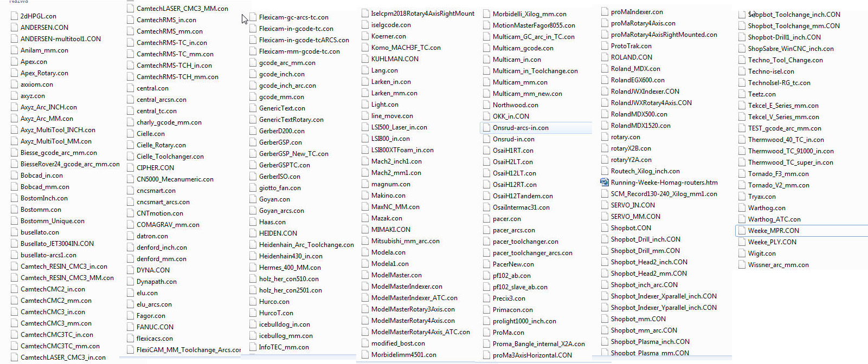Image resolution: width=868 pixels, height=364 pixels.
Task: Select the file Shopbot_Indexer_Xparallel_inch.CON
Action: (664, 296)
